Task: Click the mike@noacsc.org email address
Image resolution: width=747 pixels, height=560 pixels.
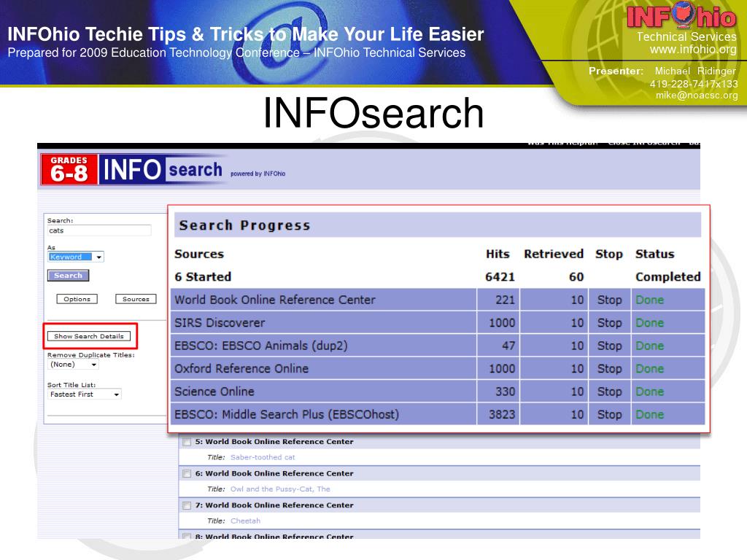Action: click(697, 96)
